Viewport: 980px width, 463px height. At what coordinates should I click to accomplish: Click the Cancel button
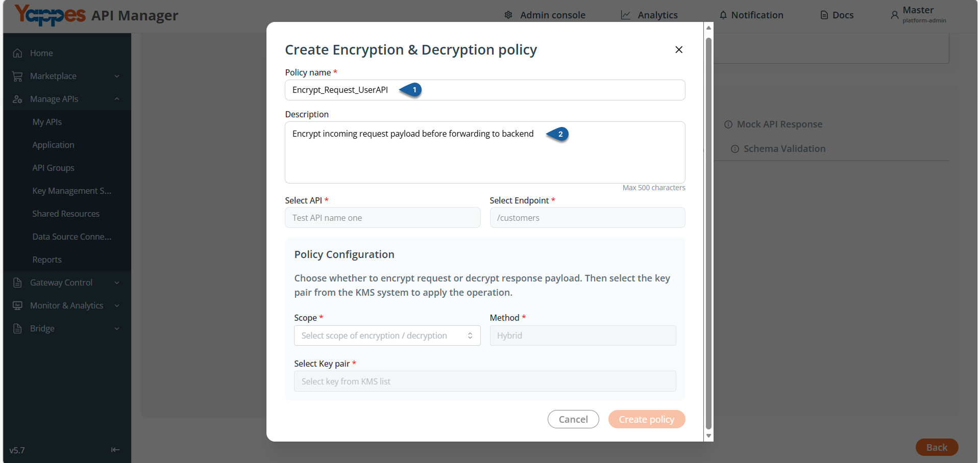(573, 419)
